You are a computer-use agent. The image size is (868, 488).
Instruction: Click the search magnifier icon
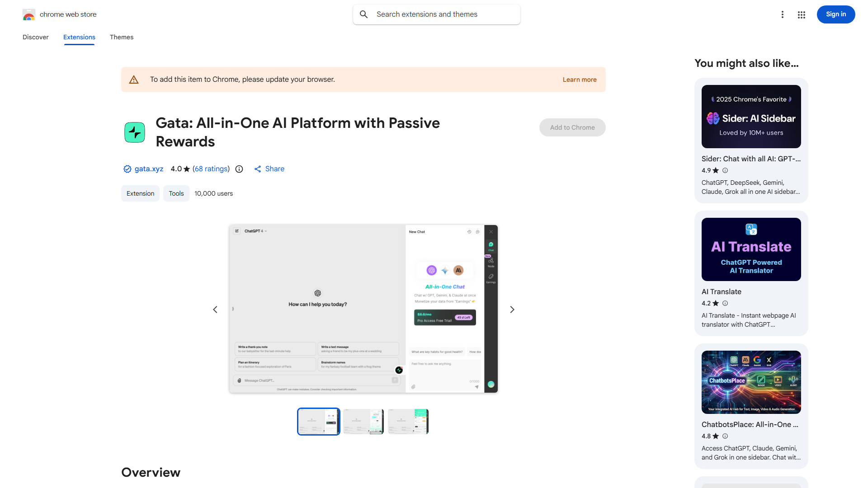(x=363, y=14)
